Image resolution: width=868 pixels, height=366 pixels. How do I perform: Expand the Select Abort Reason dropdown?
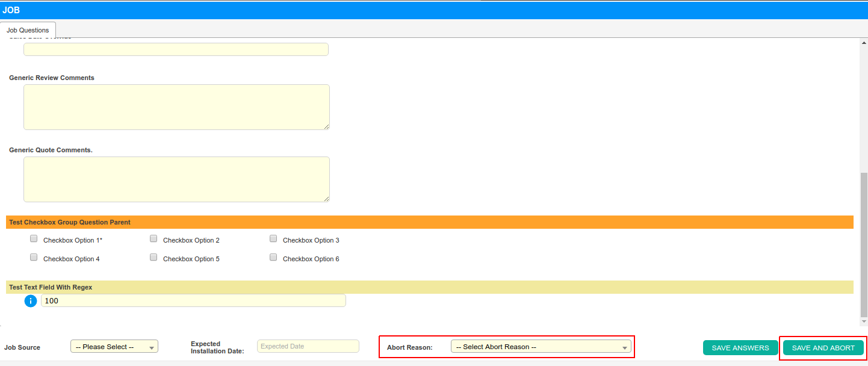[541, 347]
